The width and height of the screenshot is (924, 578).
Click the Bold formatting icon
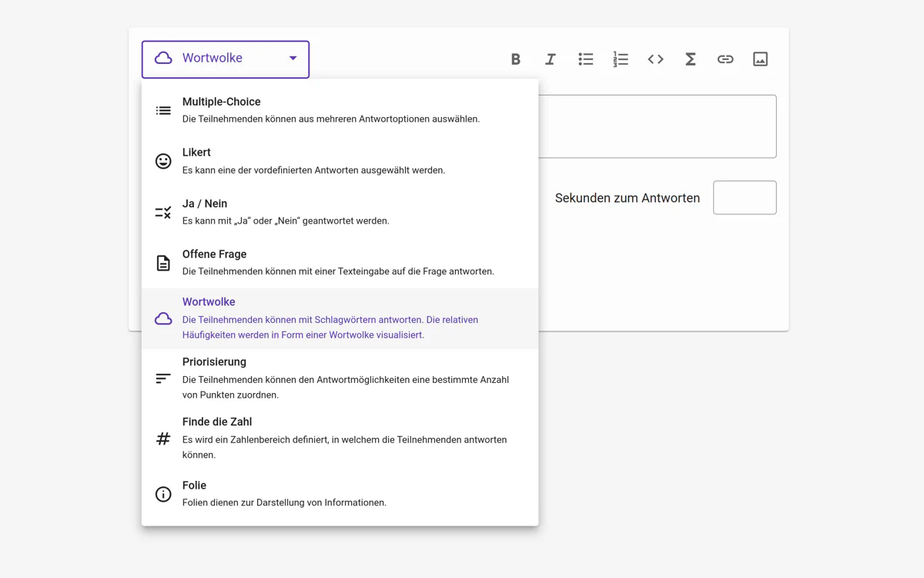(515, 59)
